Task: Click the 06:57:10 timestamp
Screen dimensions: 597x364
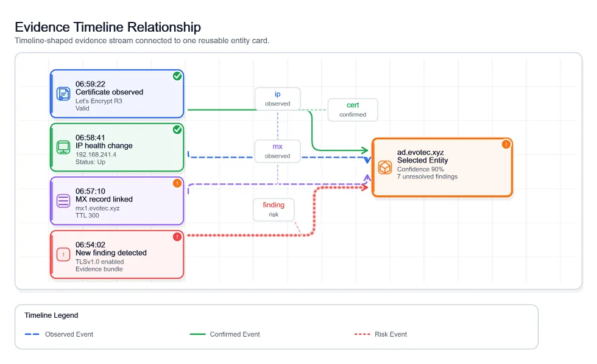Action: coord(90,191)
